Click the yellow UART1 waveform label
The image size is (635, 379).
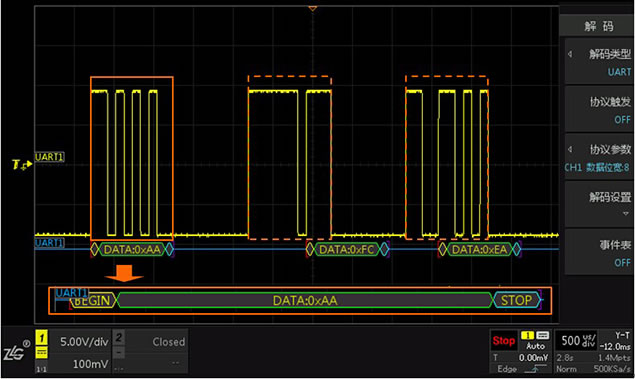49,157
